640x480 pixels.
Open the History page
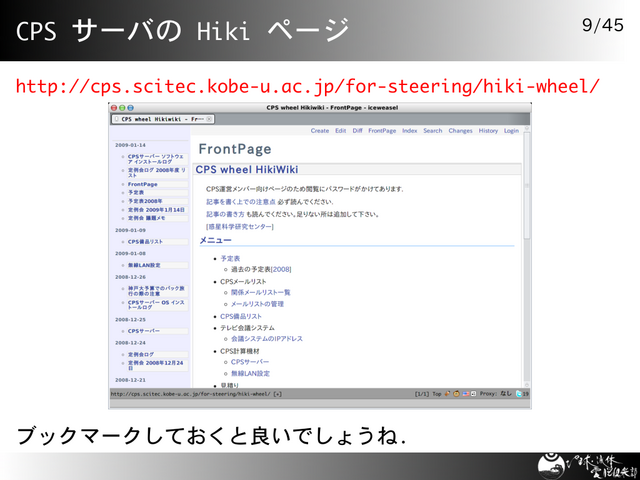(488, 131)
